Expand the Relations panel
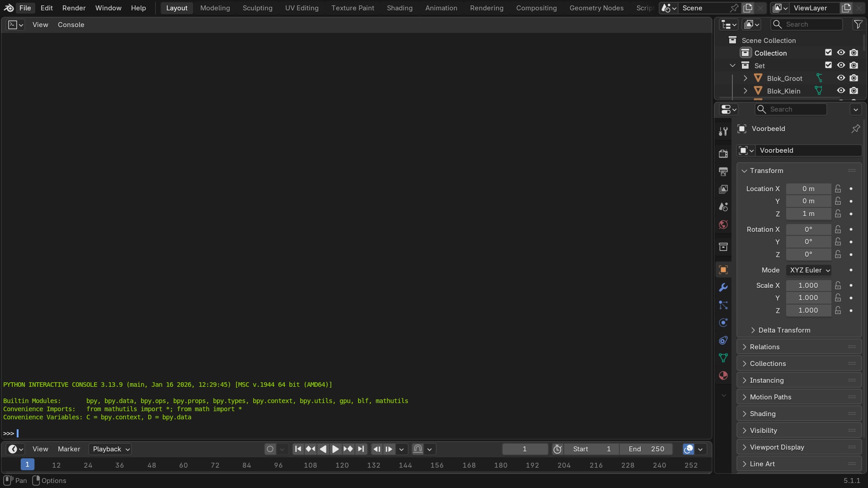The image size is (868, 488). pyautogui.click(x=799, y=347)
